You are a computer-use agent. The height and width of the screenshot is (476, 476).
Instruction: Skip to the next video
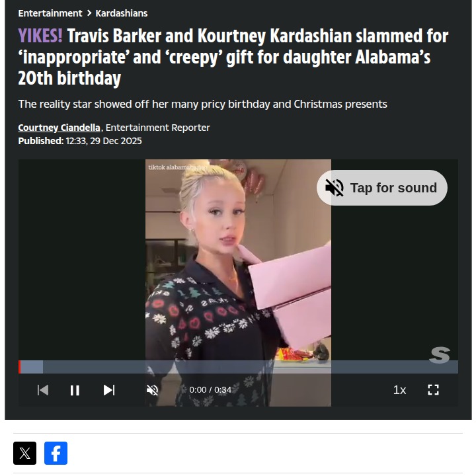pyautogui.click(x=109, y=390)
